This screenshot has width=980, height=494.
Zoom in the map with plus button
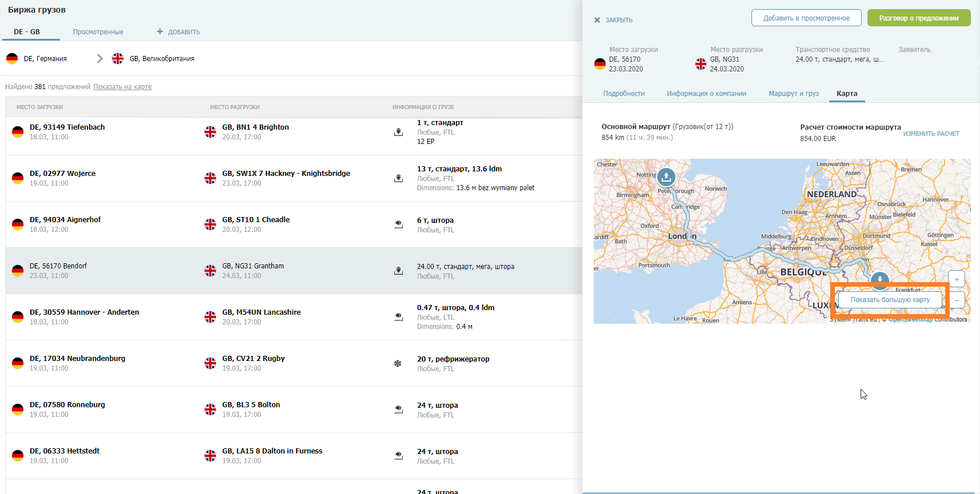point(957,279)
